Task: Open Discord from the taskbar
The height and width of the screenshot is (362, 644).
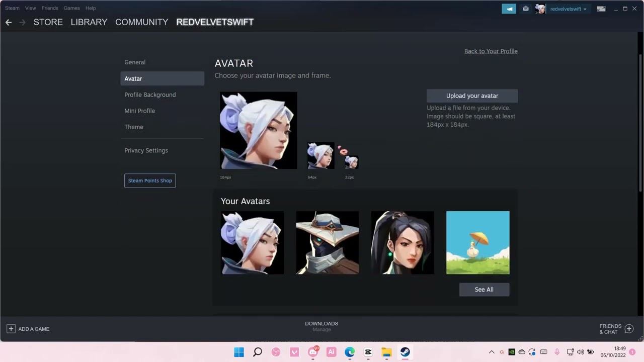Action: pos(313,352)
